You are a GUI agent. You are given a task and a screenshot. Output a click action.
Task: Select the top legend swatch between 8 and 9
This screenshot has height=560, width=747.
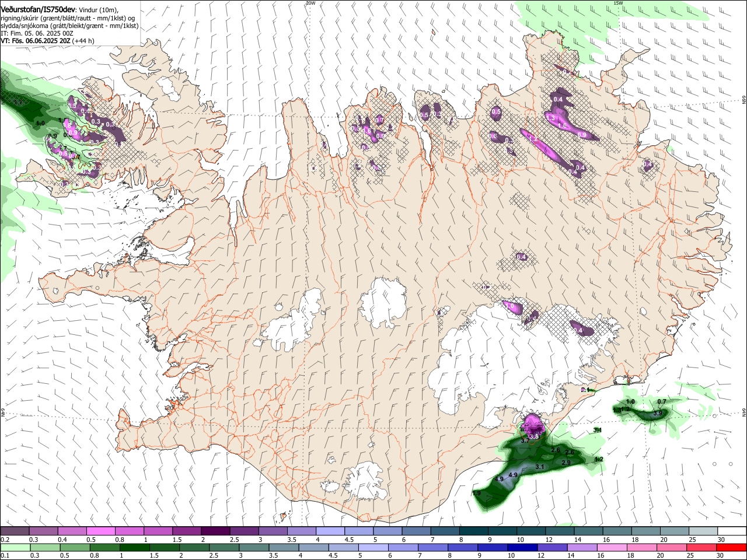(474, 531)
